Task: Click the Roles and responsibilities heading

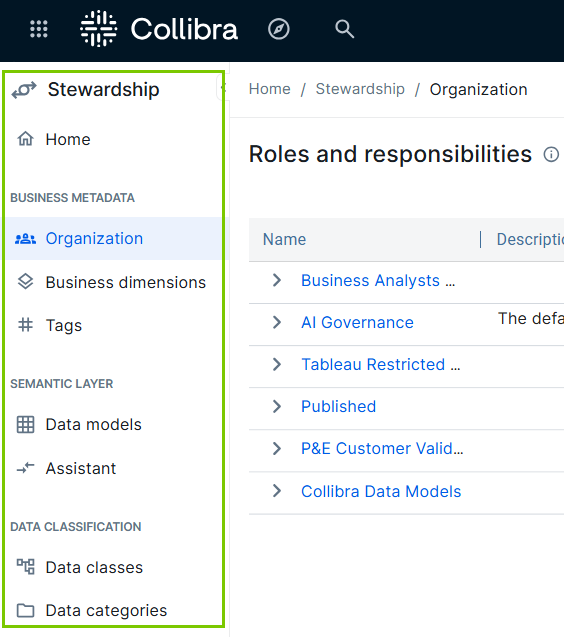Action: [x=390, y=154]
